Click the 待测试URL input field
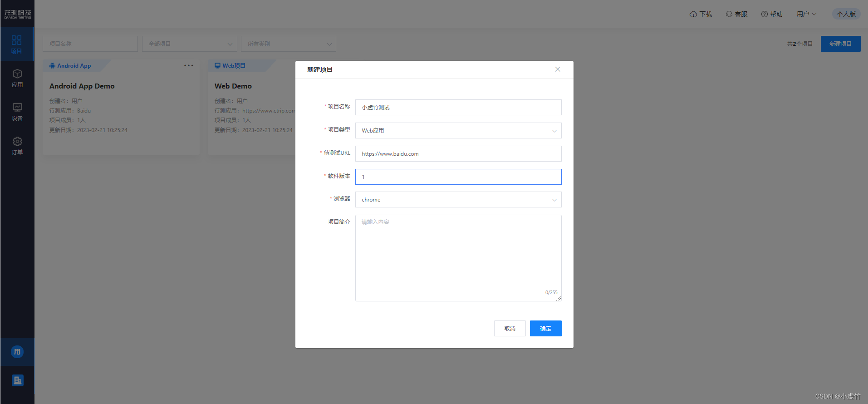The image size is (868, 404). point(458,154)
